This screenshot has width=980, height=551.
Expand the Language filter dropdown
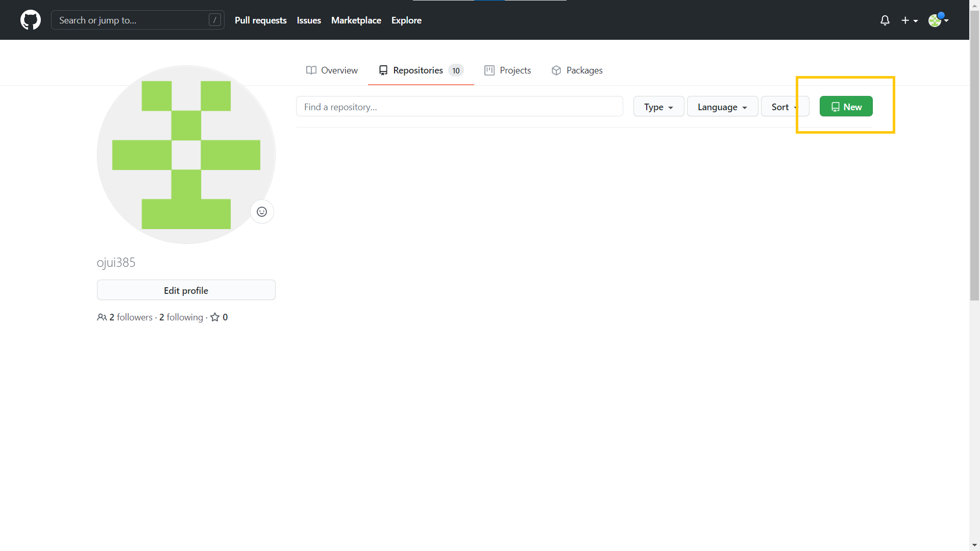coord(722,107)
